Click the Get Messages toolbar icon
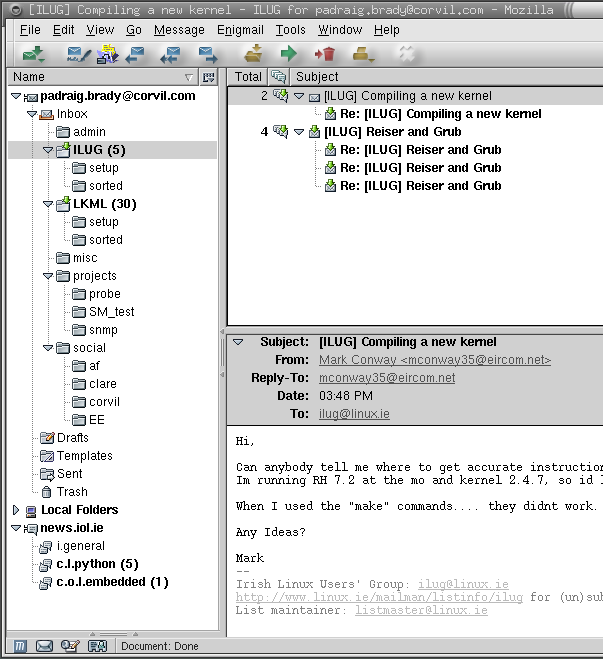603x659 pixels. 34,54
